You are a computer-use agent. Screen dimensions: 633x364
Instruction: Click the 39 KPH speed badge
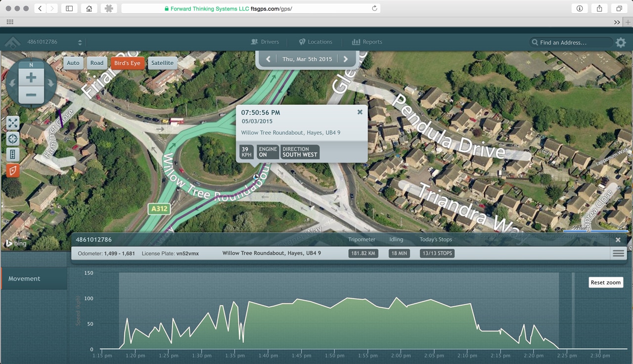246,152
